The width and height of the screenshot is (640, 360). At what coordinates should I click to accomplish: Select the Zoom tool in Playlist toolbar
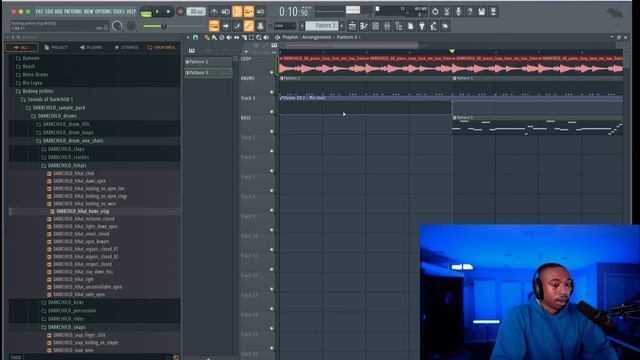(259, 38)
